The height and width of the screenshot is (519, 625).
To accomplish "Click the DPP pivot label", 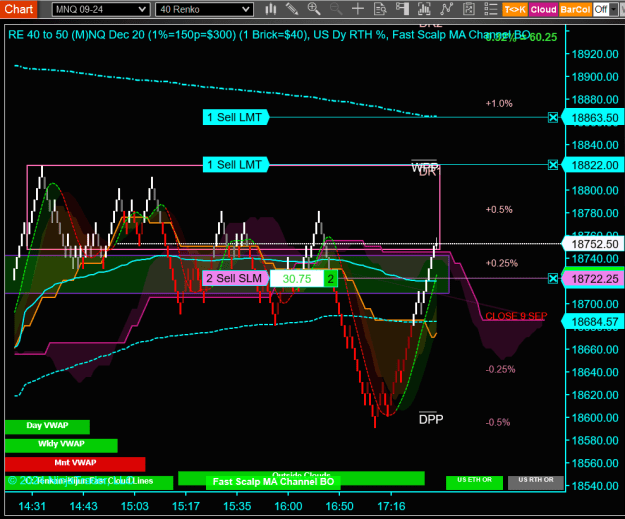I will (x=431, y=419).
